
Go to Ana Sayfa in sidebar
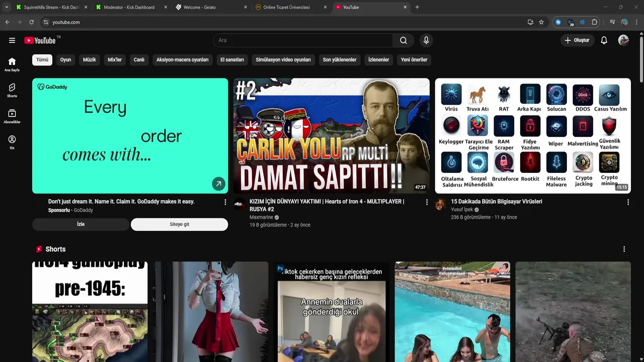pyautogui.click(x=12, y=64)
